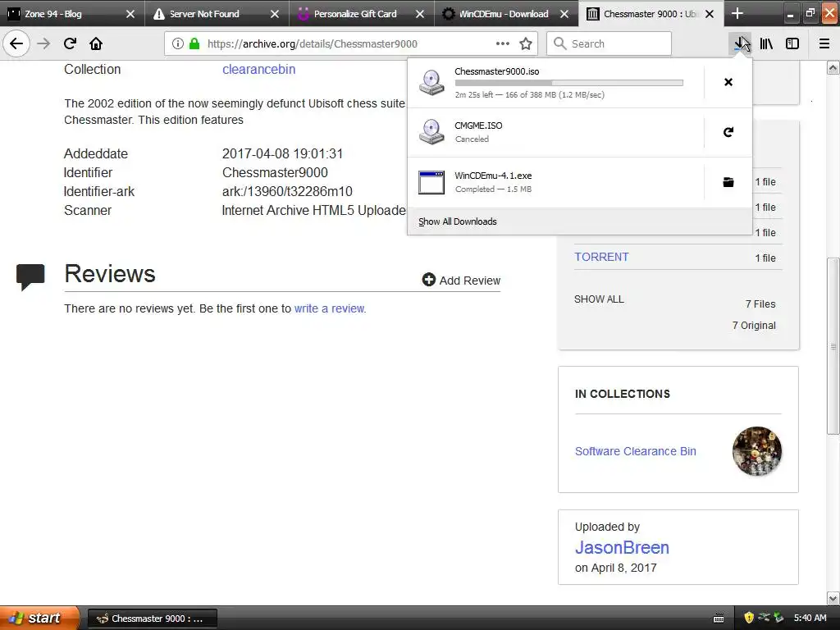
Task: Close the Server Not Found tab
Action: coord(275,14)
